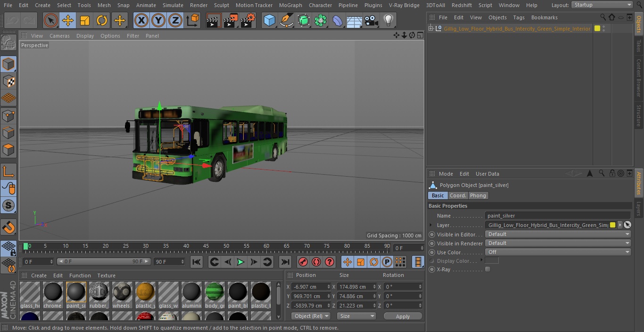
Task: Click the Viewport Solo S icon
Action: (8, 206)
